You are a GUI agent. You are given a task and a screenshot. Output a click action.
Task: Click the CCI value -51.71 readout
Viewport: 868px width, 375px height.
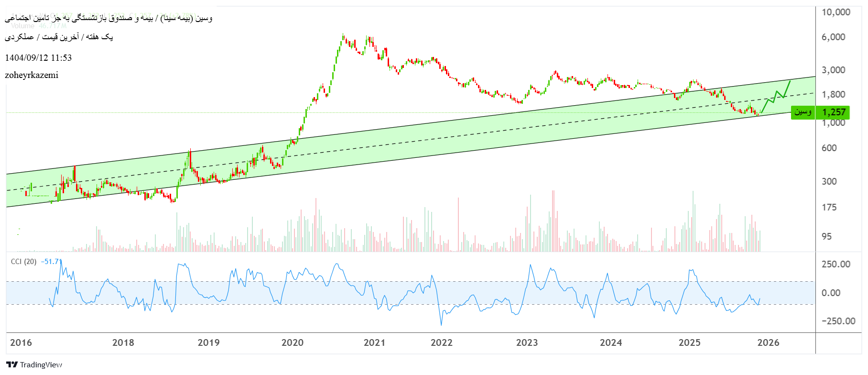coord(51,262)
